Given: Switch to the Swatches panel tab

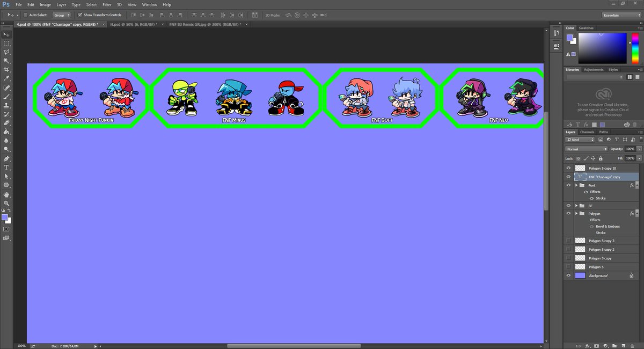Looking at the screenshot, I should [x=586, y=28].
